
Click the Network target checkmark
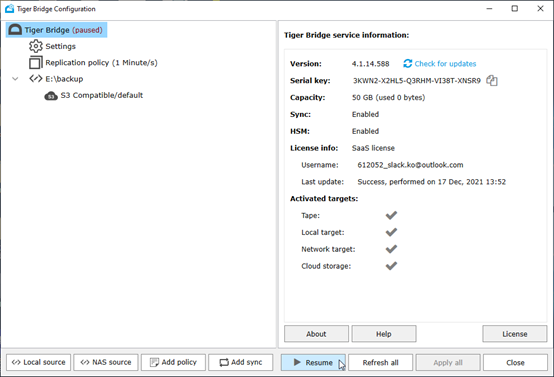(391, 249)
